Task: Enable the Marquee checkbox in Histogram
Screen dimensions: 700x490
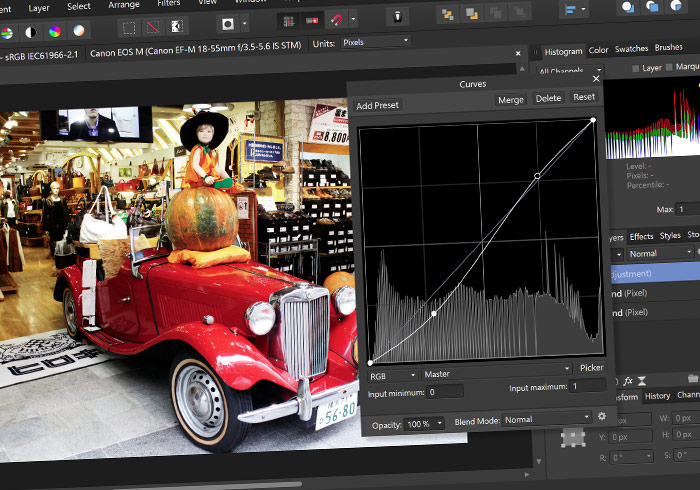Action: (x=669, y=67)
